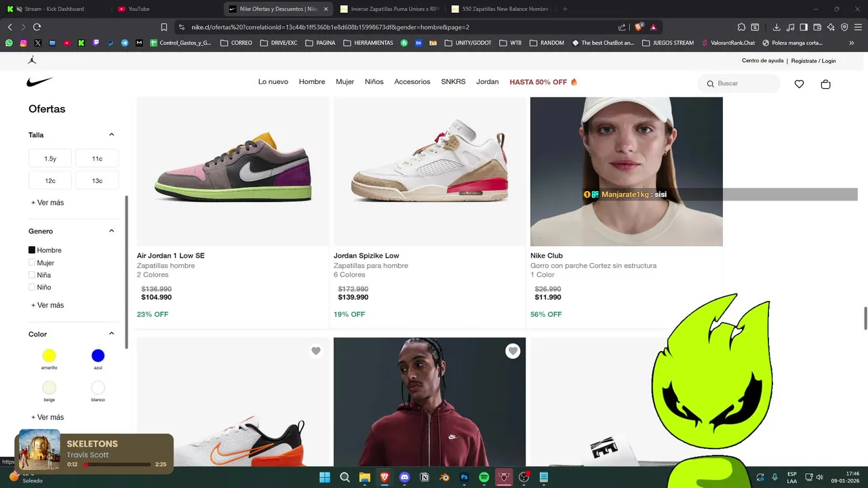Screen dimensions: 868x488
Task: Check the Mujer gender filter
Action: click(32, 262)
